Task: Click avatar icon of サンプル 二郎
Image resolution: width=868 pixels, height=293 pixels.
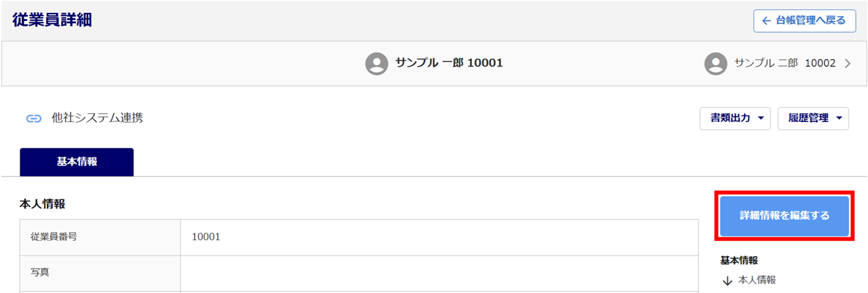Action: (715, 64)
